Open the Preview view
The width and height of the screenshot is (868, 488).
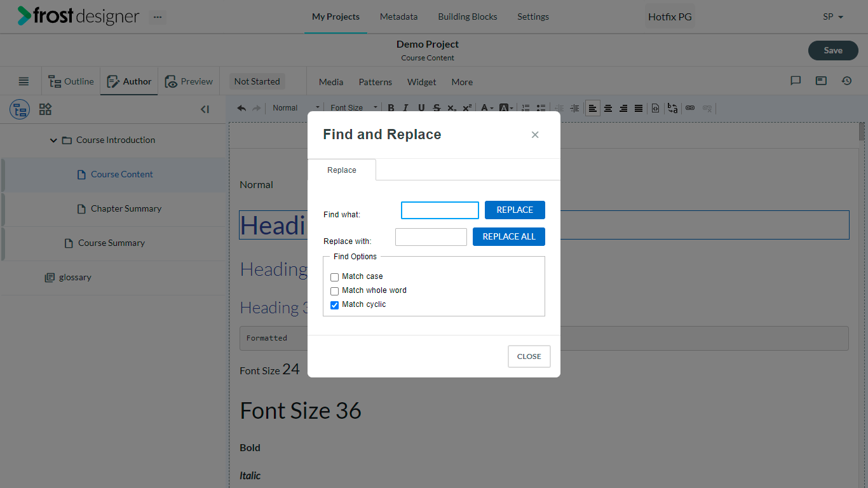(189, 81)
